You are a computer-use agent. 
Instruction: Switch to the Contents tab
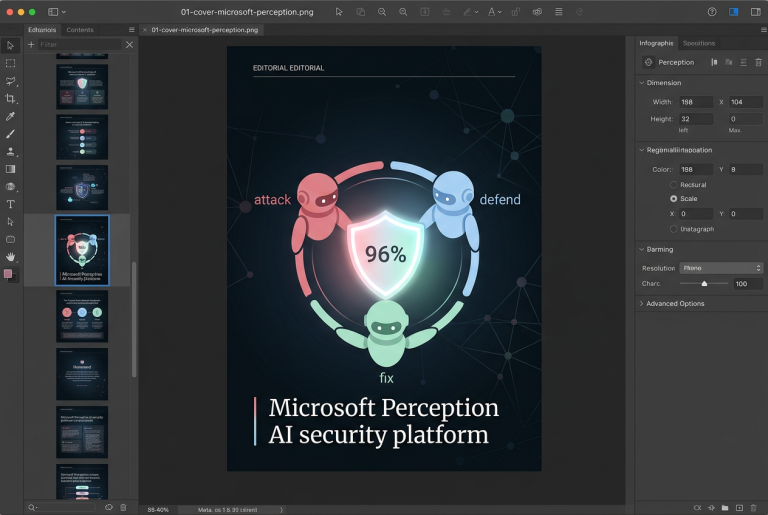tap(80, 30)
